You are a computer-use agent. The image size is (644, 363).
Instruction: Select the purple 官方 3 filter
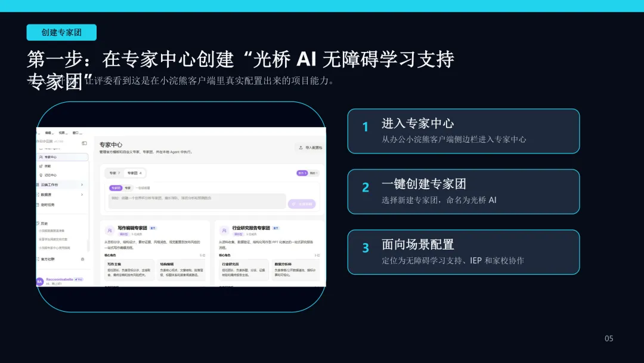pos(302,173)
